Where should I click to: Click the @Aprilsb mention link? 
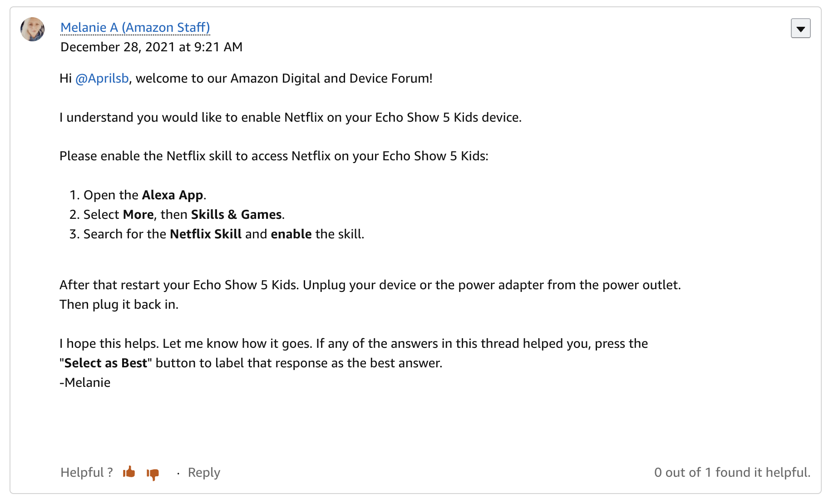click(102, 79)
